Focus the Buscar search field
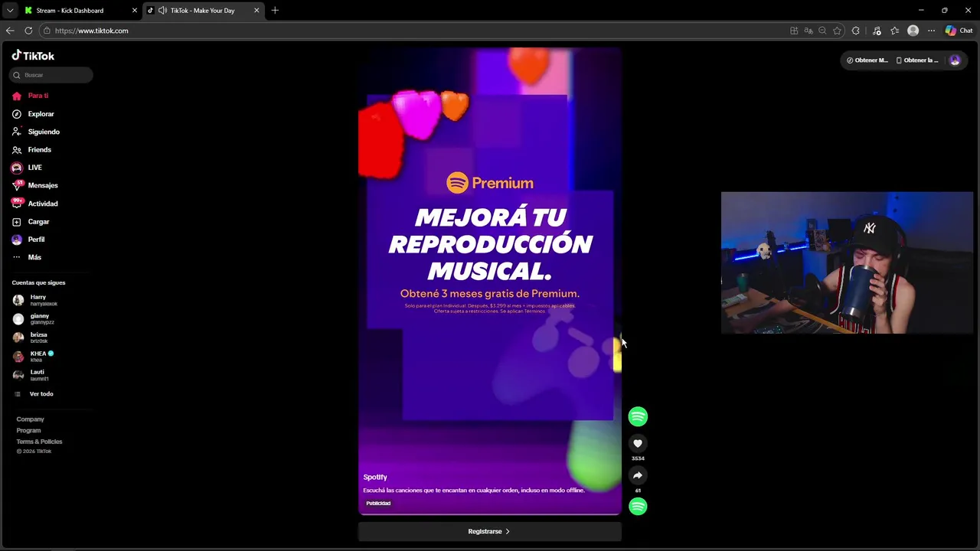Viewport: 980px width, 551px height. point(51,75)
